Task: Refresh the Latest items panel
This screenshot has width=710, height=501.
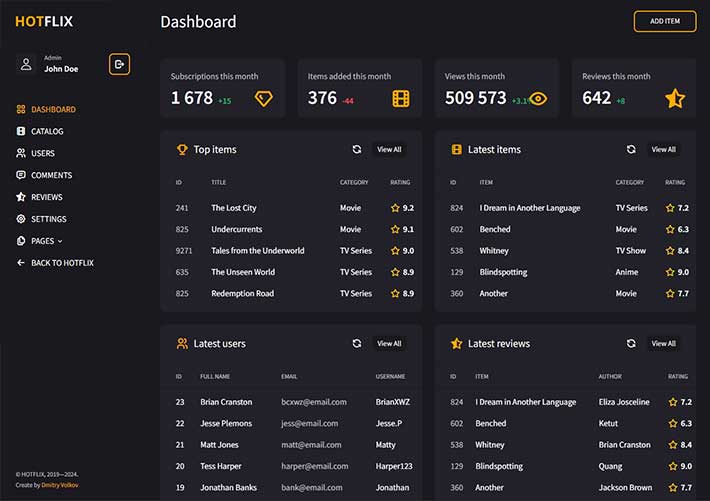Action: pos(631,150)
